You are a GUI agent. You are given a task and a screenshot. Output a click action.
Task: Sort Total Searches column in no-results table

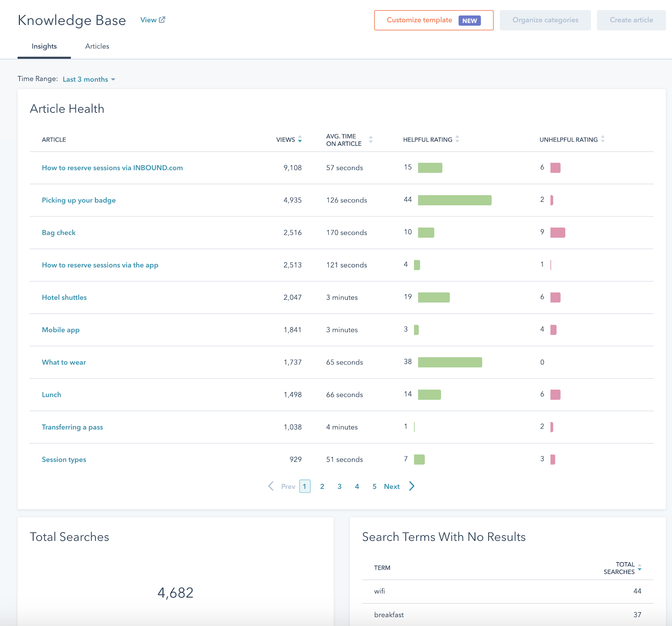pos(639,568)
